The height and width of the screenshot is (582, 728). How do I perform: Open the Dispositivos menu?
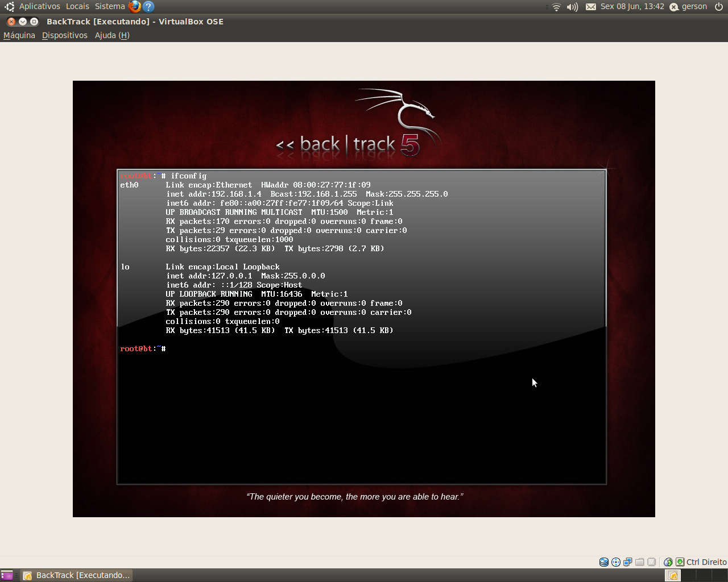click(65, 35)
